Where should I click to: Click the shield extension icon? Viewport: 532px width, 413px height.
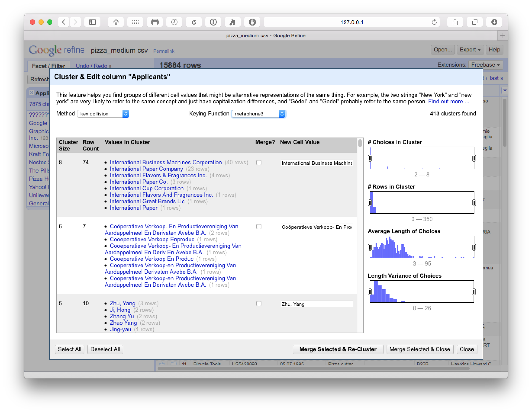pos(252,22)
